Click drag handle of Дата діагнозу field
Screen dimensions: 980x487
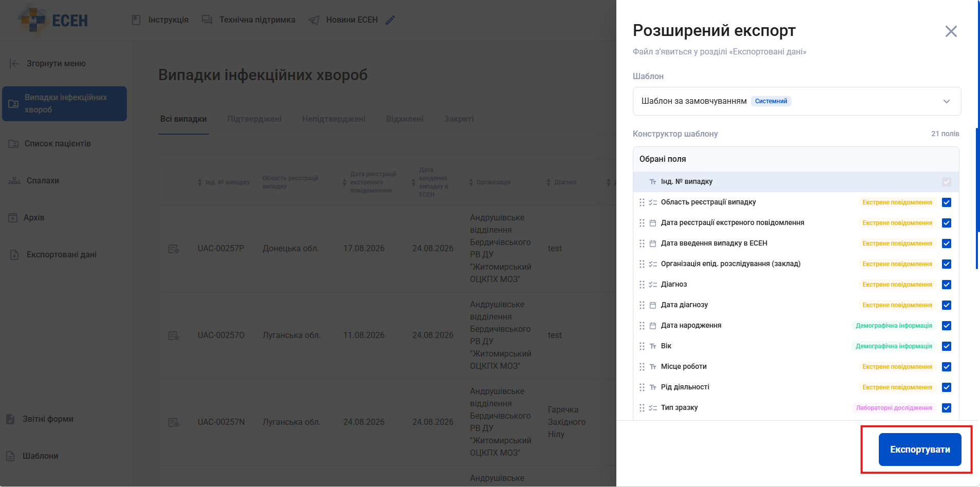642,305
